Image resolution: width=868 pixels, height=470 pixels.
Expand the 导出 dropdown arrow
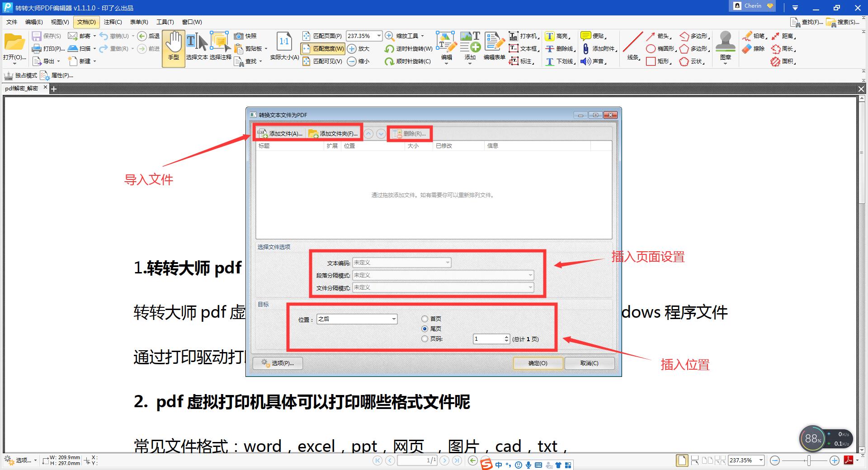click(58, 61)
